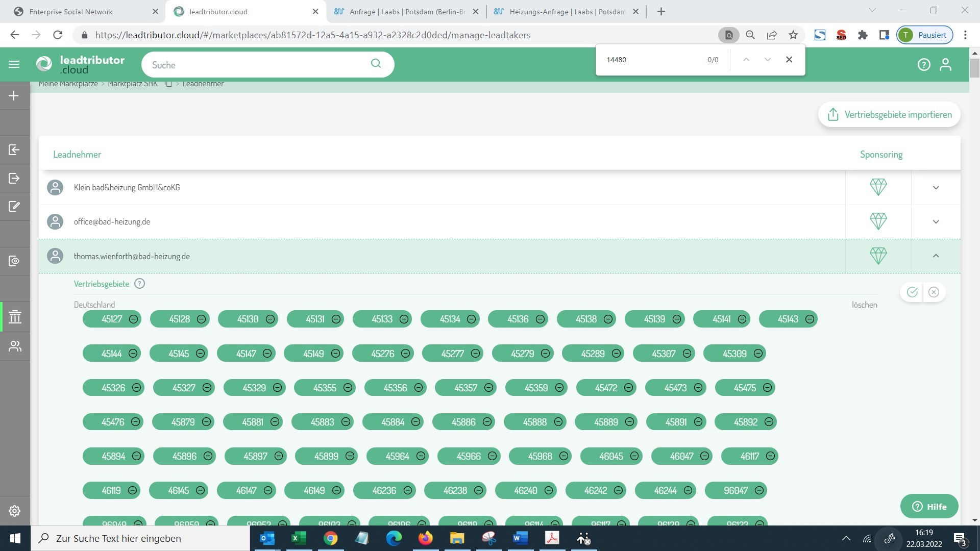The height and width of the screenshot is (551, 980).
Task: Click the Hilfe help button
Action: (929, 506)
